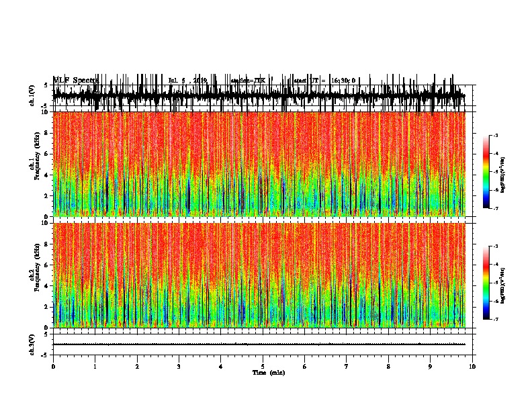Click the ch.1 'Frequency (kHz)' axis label

tap(37, 156)
